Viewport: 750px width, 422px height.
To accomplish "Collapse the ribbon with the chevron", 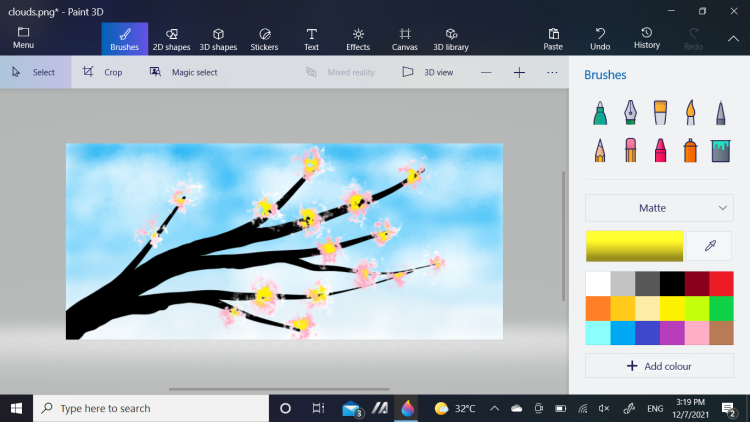I will (x=733, y=39).
